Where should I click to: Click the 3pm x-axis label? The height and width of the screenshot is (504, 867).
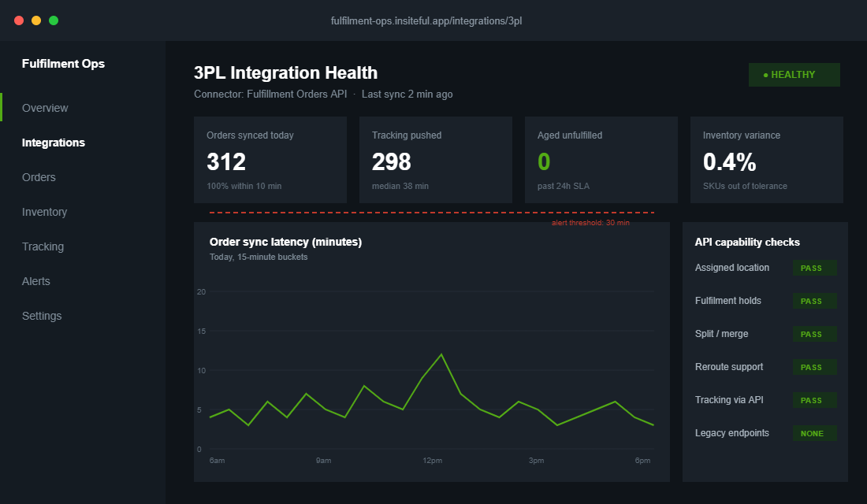[536, 461]
